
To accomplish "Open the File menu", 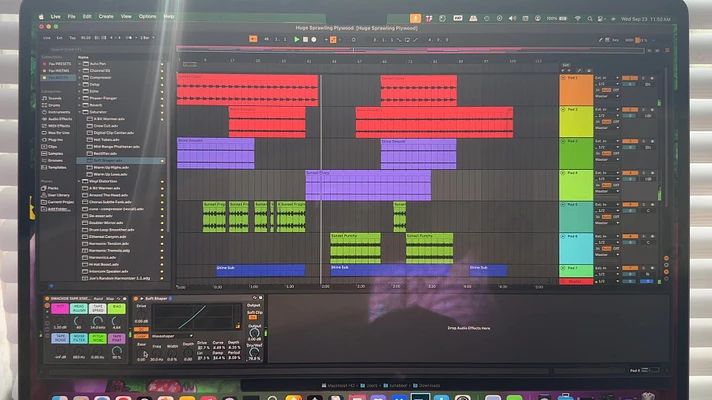I will pyautogui.click(x=72, y=16).
